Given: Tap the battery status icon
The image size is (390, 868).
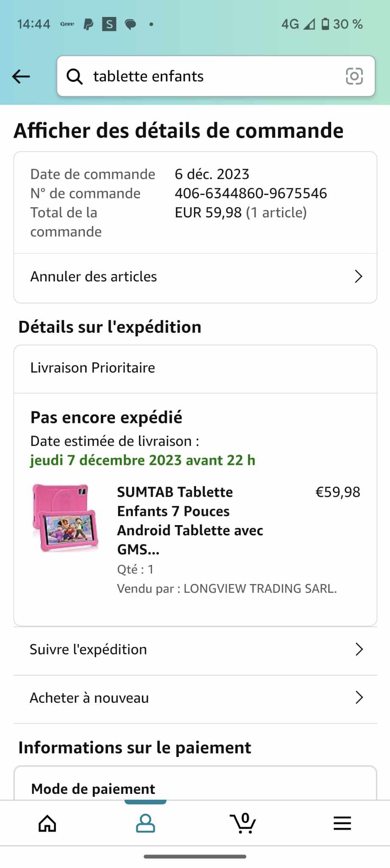Looking at the screenshot, I should point(325,24).
